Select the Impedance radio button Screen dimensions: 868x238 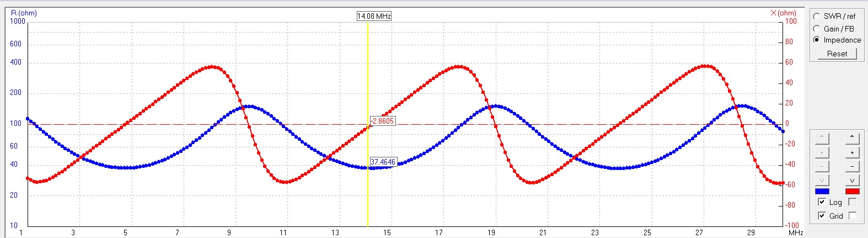pos(817,40)
